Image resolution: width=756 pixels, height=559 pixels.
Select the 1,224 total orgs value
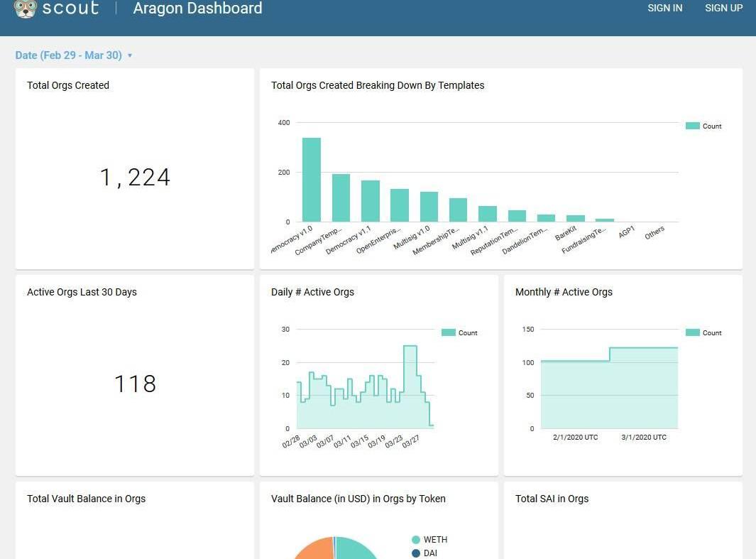135,178
